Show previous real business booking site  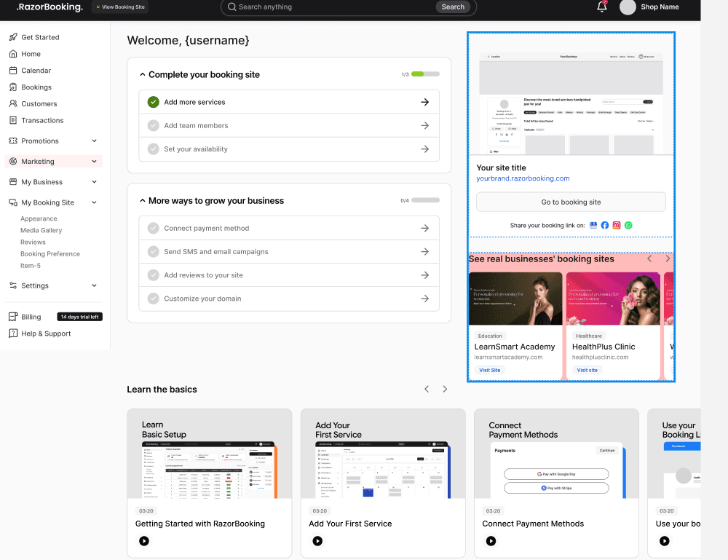[649, 259]
